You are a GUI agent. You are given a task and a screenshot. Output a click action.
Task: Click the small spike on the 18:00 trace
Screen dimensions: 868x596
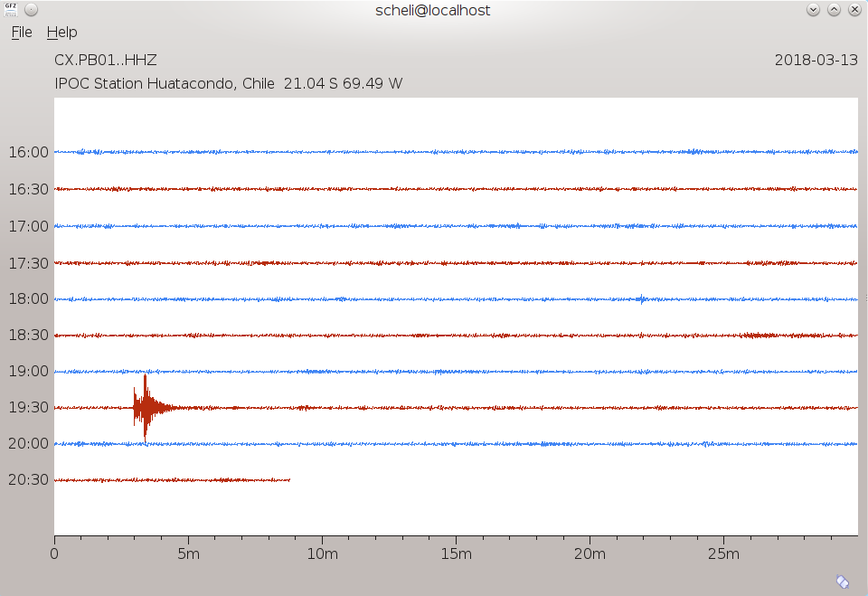(641, 298)
